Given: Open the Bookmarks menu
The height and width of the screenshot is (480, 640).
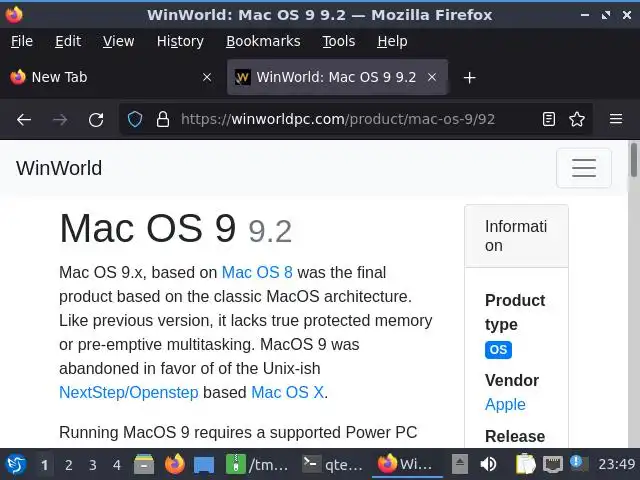Looking at the screenshot, I should 263,41.
